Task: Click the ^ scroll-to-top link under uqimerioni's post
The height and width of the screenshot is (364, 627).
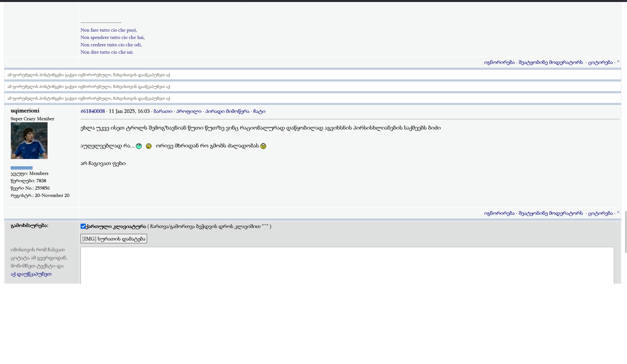Action: tap(618, 213)
